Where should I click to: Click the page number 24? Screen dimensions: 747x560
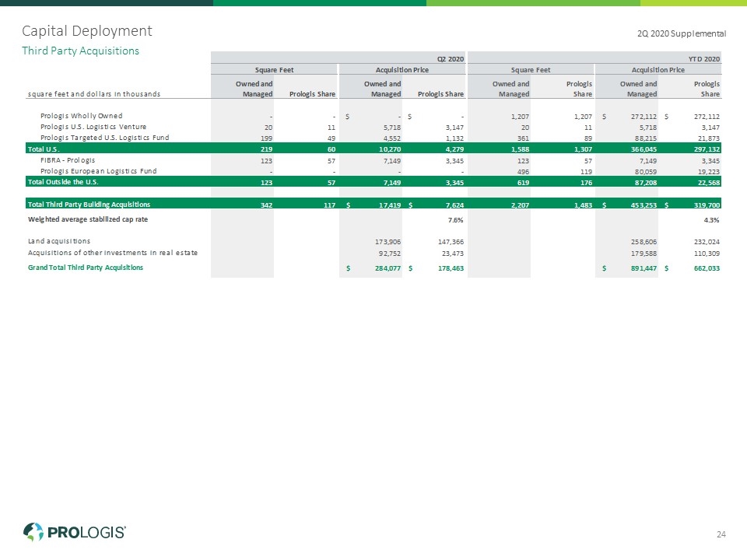(x=721, y=534)
